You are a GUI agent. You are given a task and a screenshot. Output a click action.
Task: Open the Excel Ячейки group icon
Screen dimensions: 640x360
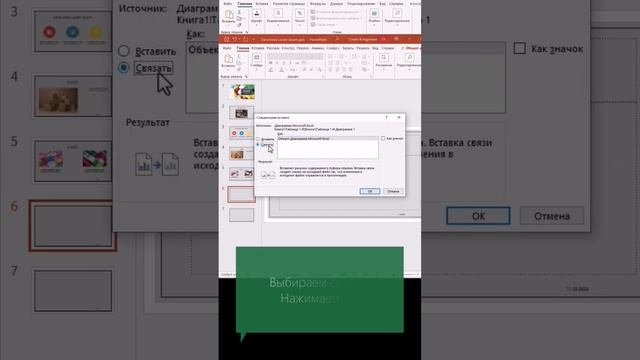click(x=374, y=13)
